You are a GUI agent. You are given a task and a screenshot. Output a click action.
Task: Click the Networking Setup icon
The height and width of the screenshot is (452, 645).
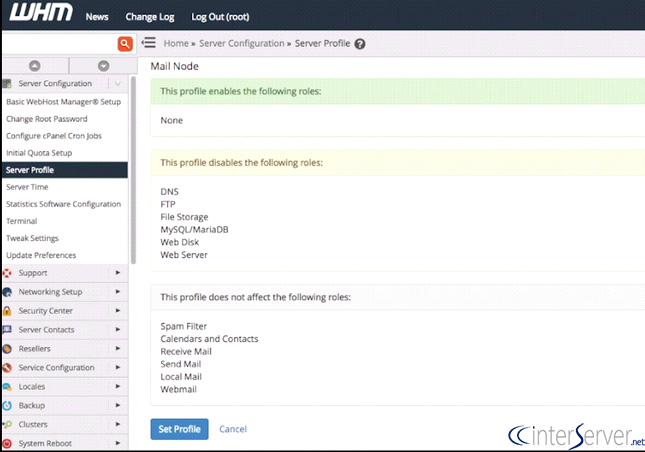(7, 292)
